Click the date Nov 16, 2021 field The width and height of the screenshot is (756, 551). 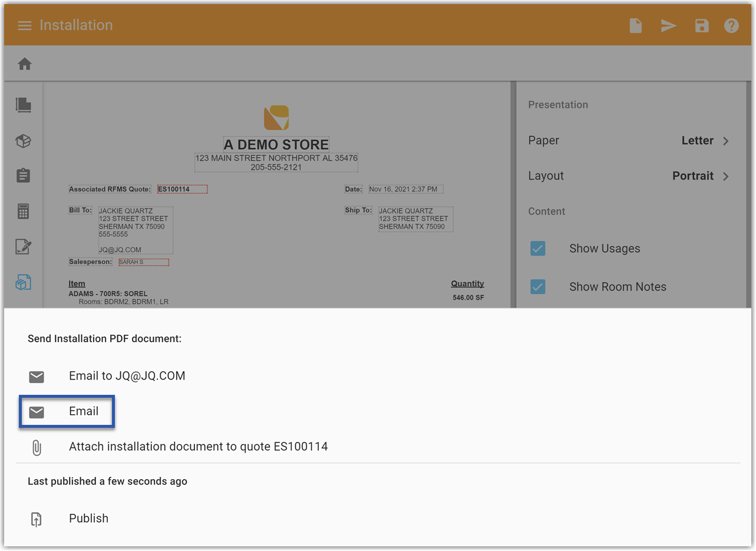pyautogui.click(x=406, y=189)
